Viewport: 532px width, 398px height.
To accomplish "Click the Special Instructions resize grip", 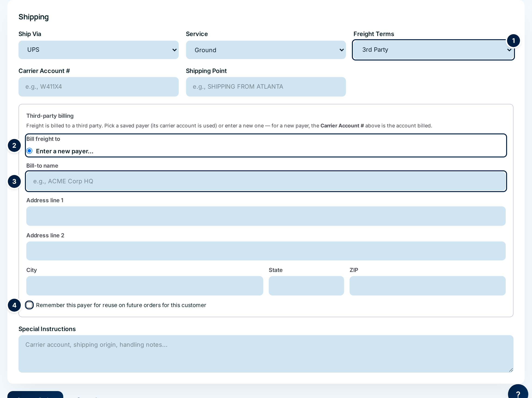I will point(511,370).
